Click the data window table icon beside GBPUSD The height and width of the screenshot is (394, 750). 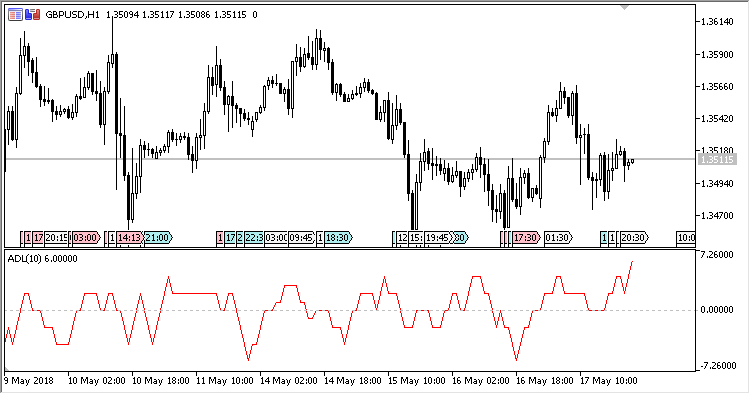click(15, 15)
